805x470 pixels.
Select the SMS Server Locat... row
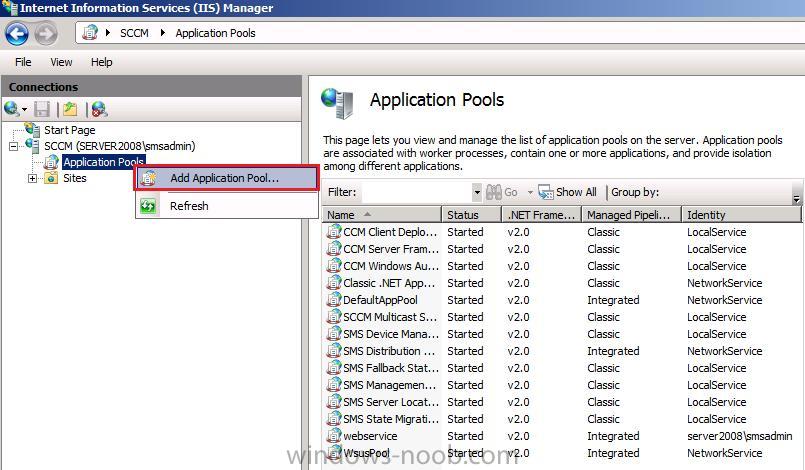[x=562, y=402]
